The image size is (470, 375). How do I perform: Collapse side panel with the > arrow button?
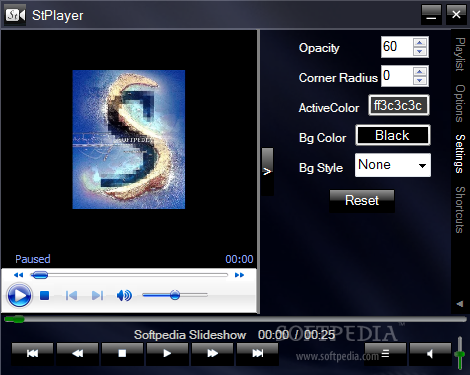click(267, 171)
